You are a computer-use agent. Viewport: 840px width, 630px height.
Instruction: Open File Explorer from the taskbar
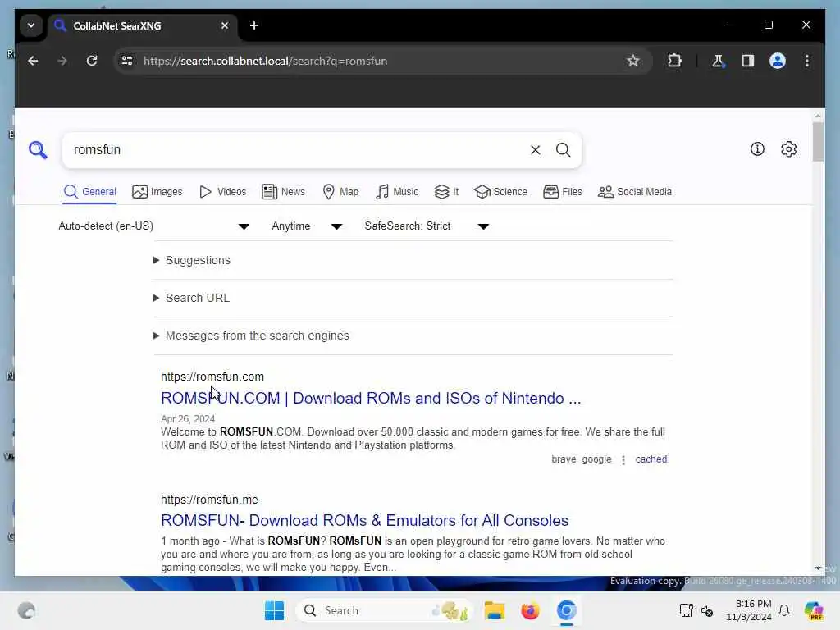(x=494, y=610)
